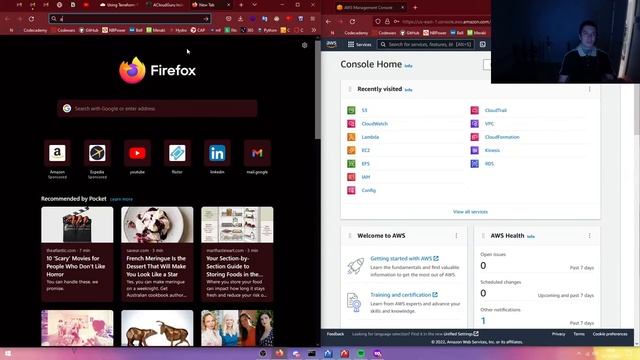
Task: Open the CloudTrail service icon
Action: [474, 110]
